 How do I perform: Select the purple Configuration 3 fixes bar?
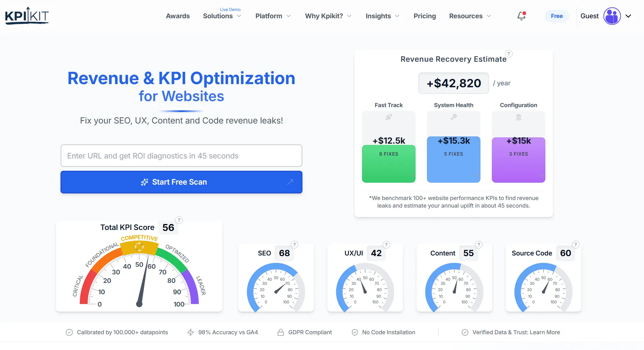pyautogui.click(x=519, y=160)
